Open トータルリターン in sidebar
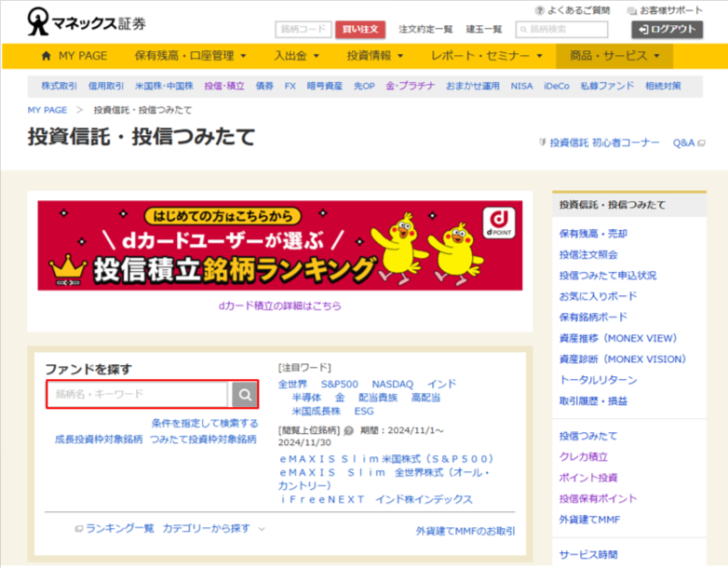This screenshot has height=568, width=728. (x=598, y=380)
